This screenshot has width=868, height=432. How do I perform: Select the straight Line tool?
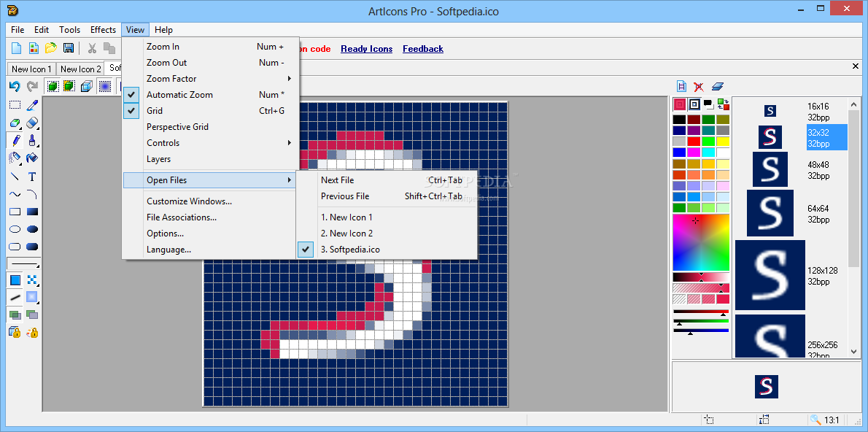[x=15, y=177]
